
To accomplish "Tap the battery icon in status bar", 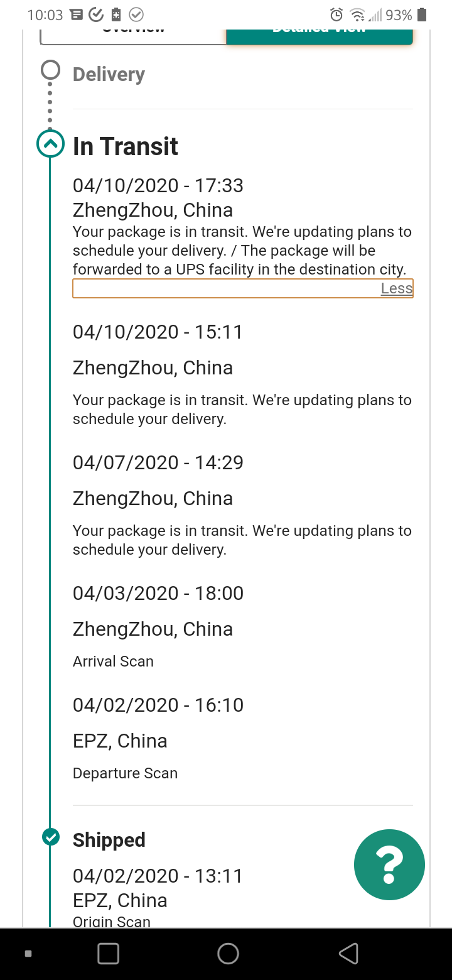I will [x=422, y=14].
